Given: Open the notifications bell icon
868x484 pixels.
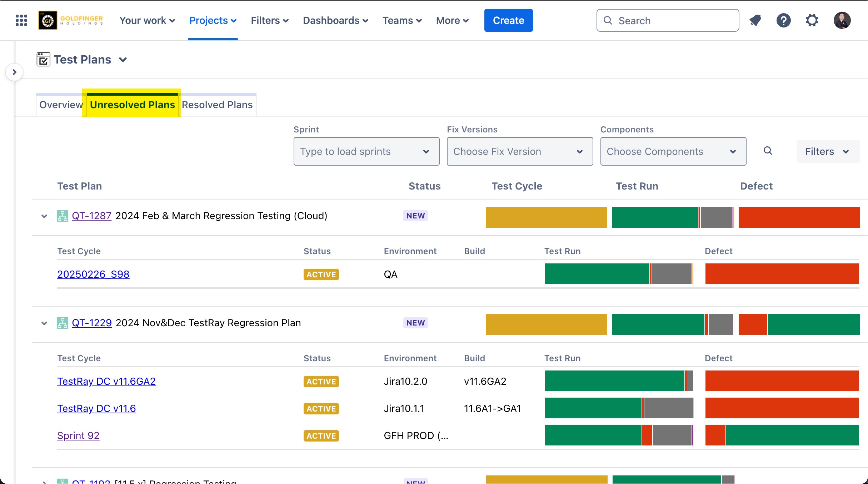Looking at the screenshot, I should [x=755, y=20].
